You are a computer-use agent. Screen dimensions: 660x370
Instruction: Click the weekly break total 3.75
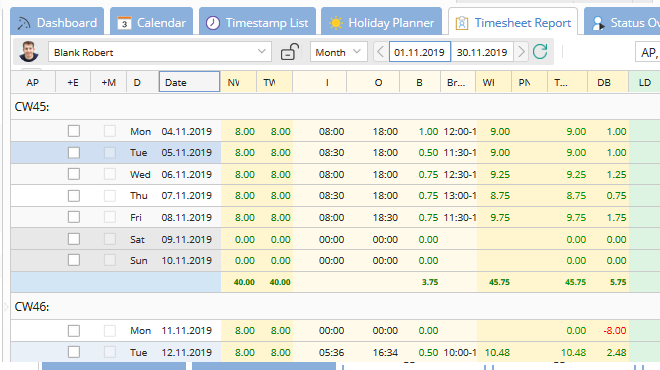[x=430, y=282]
